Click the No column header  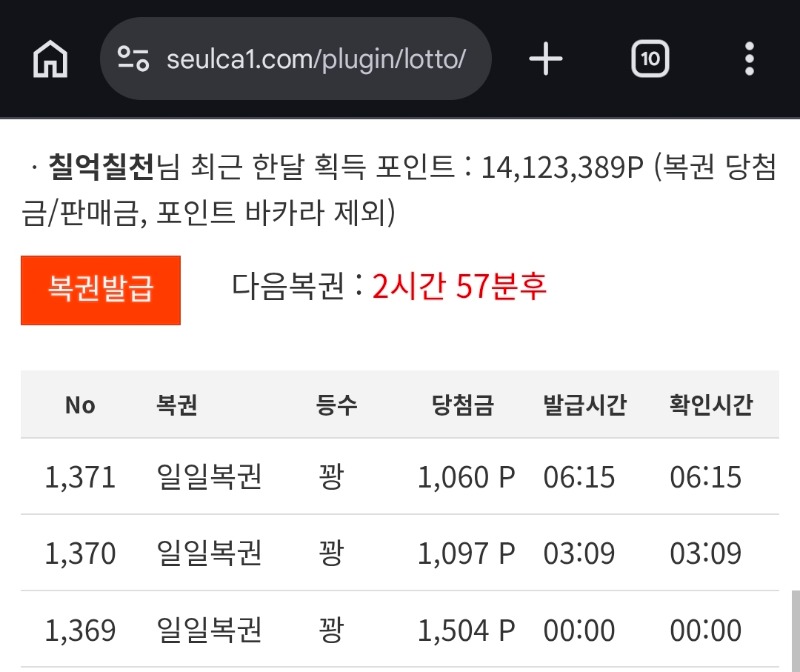(x=80, y=405)
